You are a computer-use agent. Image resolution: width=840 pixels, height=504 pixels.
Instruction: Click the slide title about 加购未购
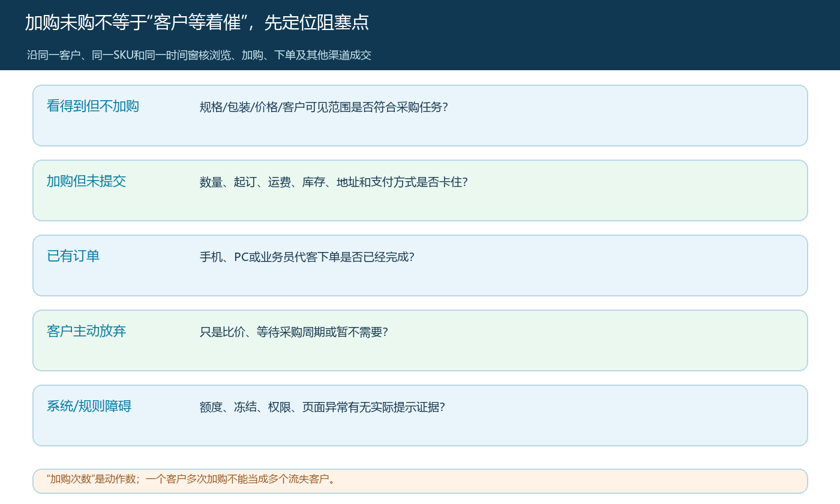[197, 23]
